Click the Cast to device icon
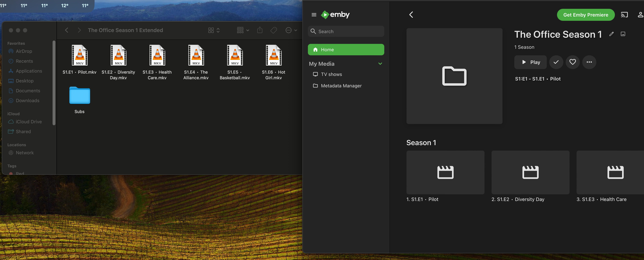This screenshot has height=260, width=644. (624, 15)
